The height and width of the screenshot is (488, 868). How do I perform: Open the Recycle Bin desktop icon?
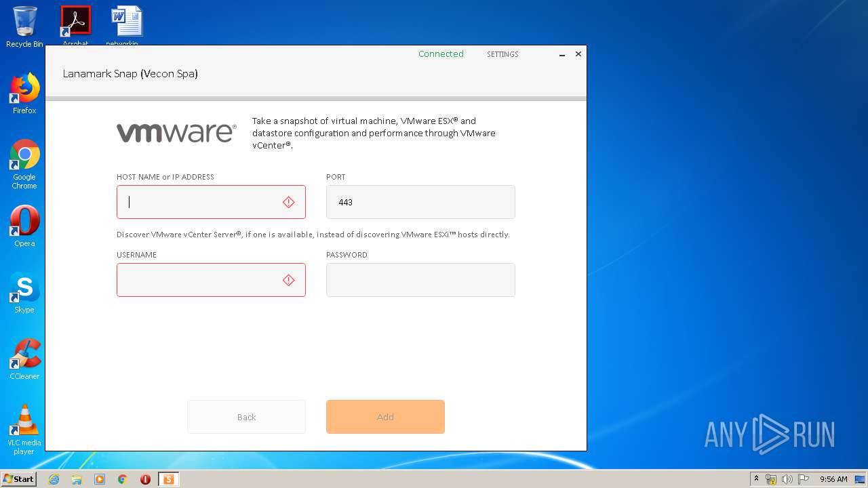click(x=24, y=26)
